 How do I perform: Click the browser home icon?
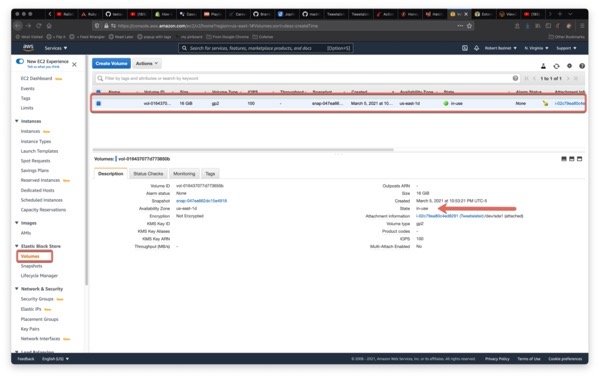tap(49, 26)
